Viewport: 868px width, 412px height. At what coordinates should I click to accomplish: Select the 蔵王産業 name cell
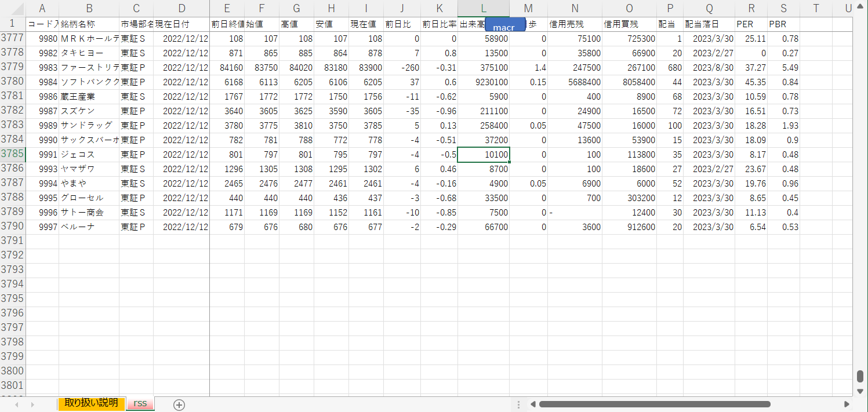pyautogui.click(x=89, y=97)
